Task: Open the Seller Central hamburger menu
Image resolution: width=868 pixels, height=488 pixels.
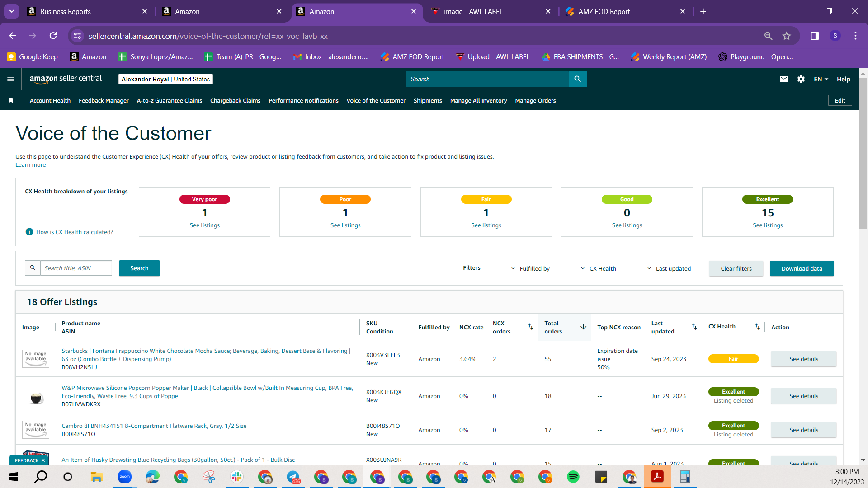Action: point(11,79)
